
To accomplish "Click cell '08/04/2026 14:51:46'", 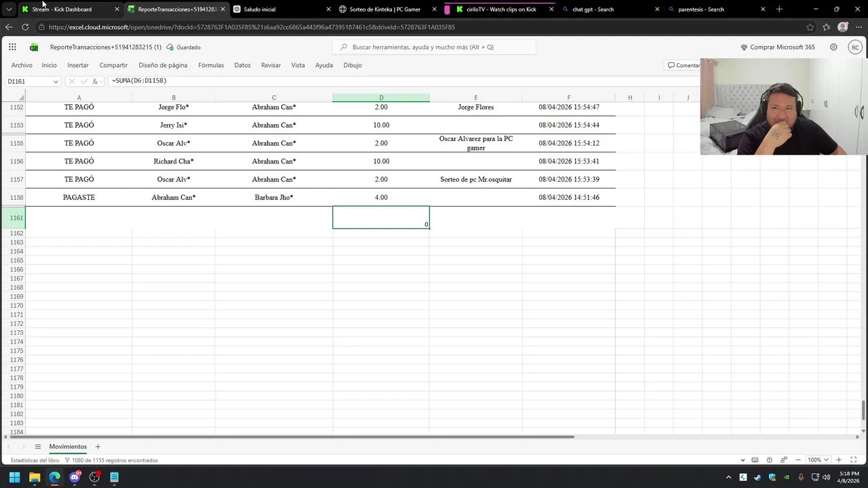I will pos(569,197).
